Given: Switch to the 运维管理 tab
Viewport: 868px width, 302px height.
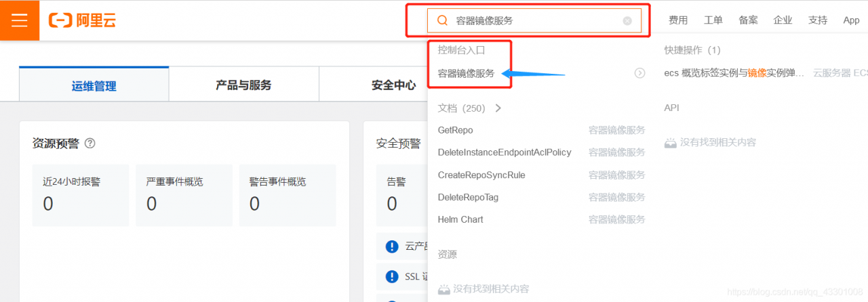Looking at the screenshot, I should point(94,85).
